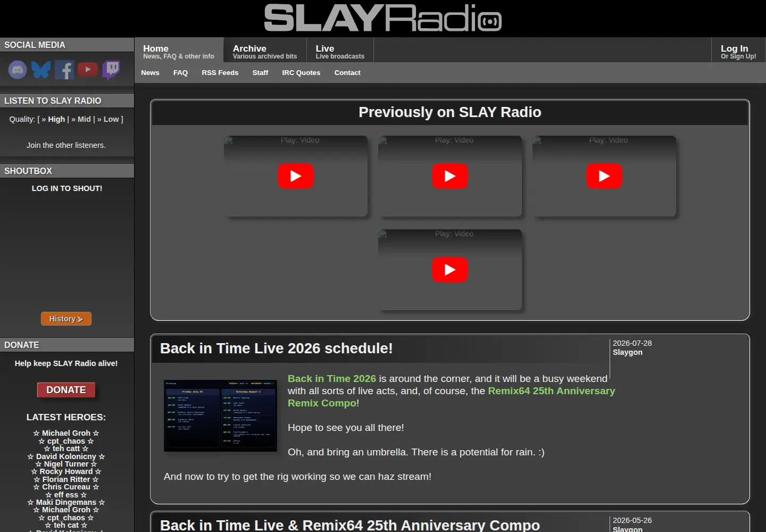Play the middle video in the top row
766x532 pixels.
click(x=450, y=176)
